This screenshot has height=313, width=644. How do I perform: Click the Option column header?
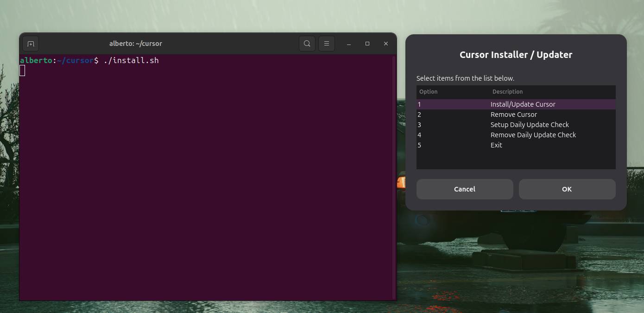[429, 92]
